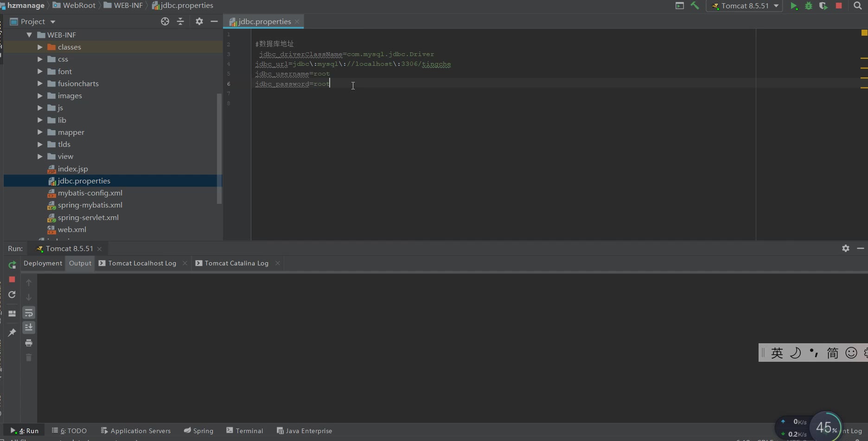868x441 pixels.
Task: Click locate/scroll-from-source target icon in Project panel
Action: 165,21
